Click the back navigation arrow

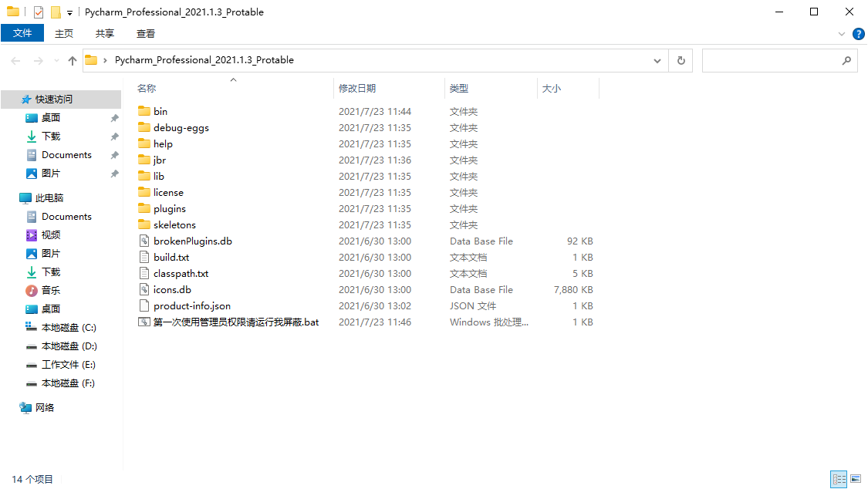coord(15,60)
